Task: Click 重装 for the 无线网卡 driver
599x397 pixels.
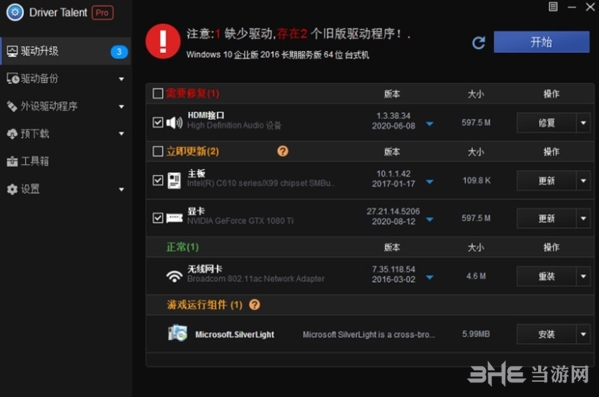Action: point(546,276)
